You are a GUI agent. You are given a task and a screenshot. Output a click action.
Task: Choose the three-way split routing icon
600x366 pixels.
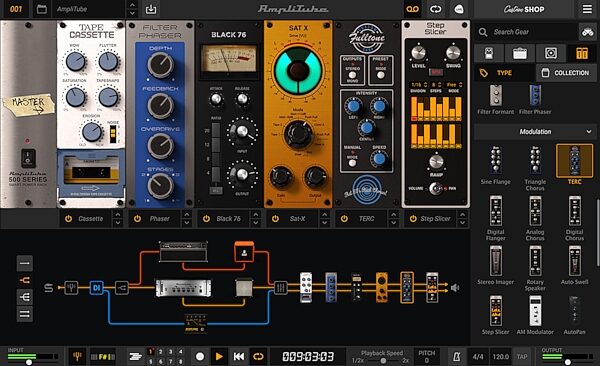point(25,297)
